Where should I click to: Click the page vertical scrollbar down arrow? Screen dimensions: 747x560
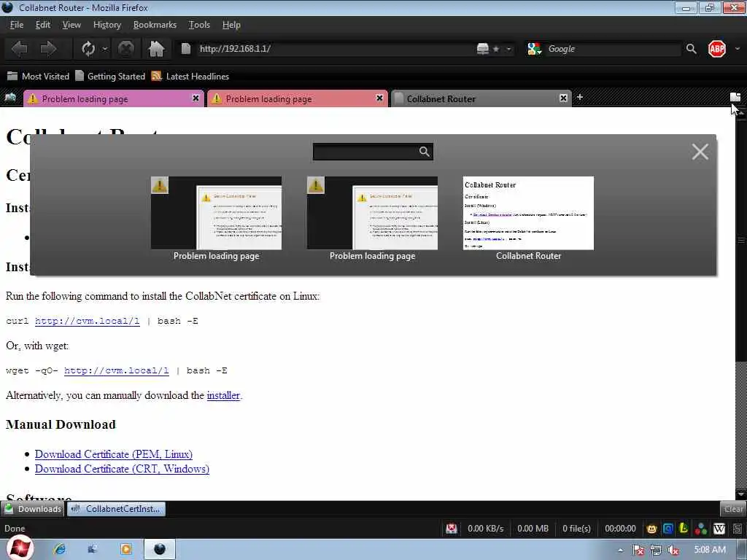741,495
